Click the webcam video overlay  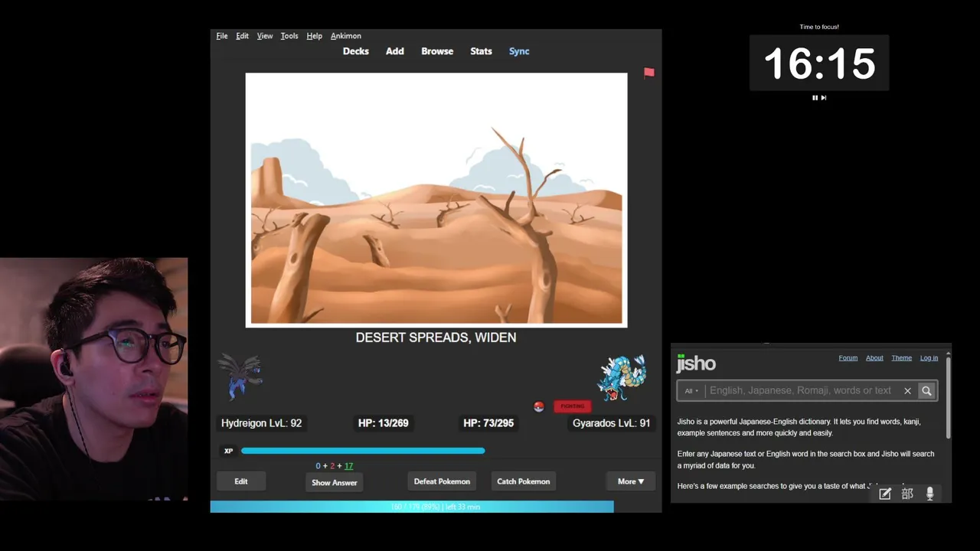coord(93,380)
